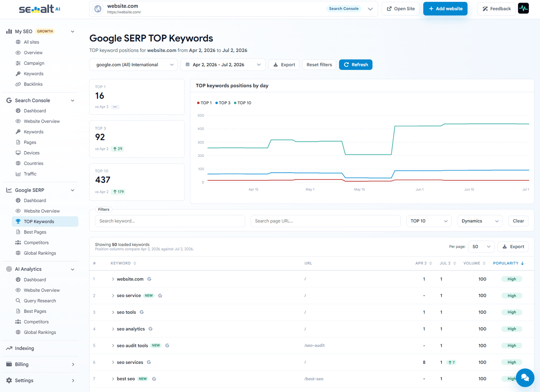Collapse the AI Analytics sidebar section
The height and width of the screenshot is (392, 540).
pyautogui.click(x=72, y=269)
